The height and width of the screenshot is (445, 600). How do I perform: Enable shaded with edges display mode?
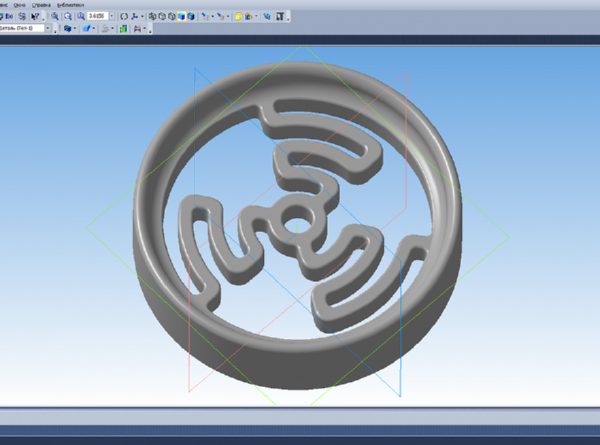pyautogui.click(x=191, y=16)
